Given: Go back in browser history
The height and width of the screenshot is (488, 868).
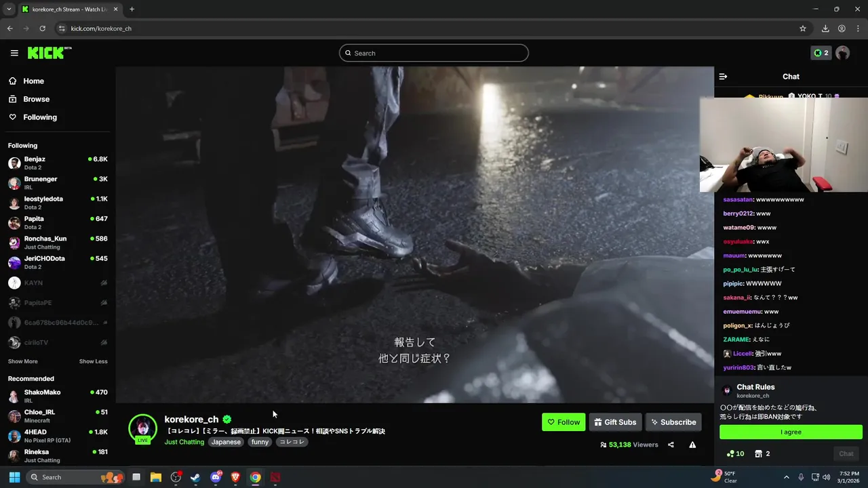Looking at the screenshot, I should click(9, 28).
